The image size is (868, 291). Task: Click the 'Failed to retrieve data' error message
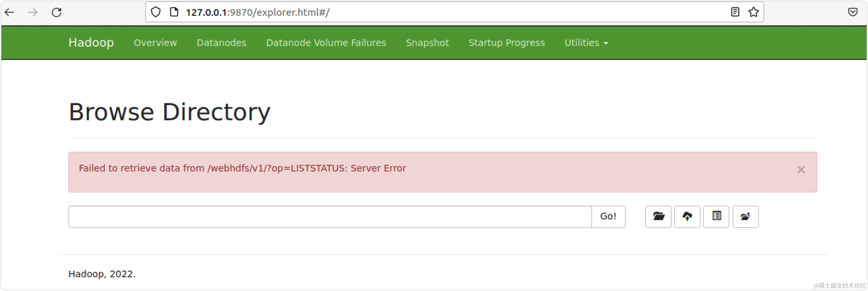pyautogui.click(x=242, y=168)
